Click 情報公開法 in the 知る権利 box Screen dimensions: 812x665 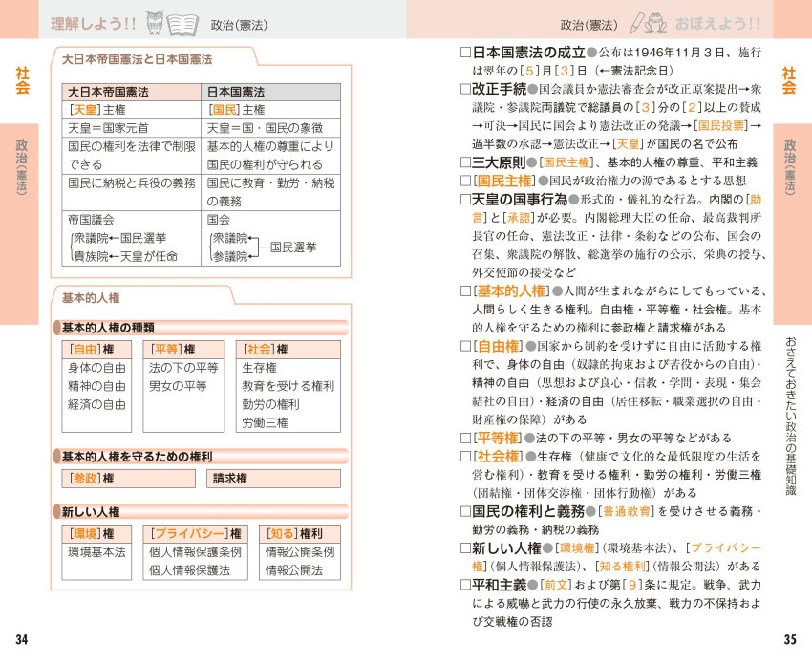(x=293, y=570)
